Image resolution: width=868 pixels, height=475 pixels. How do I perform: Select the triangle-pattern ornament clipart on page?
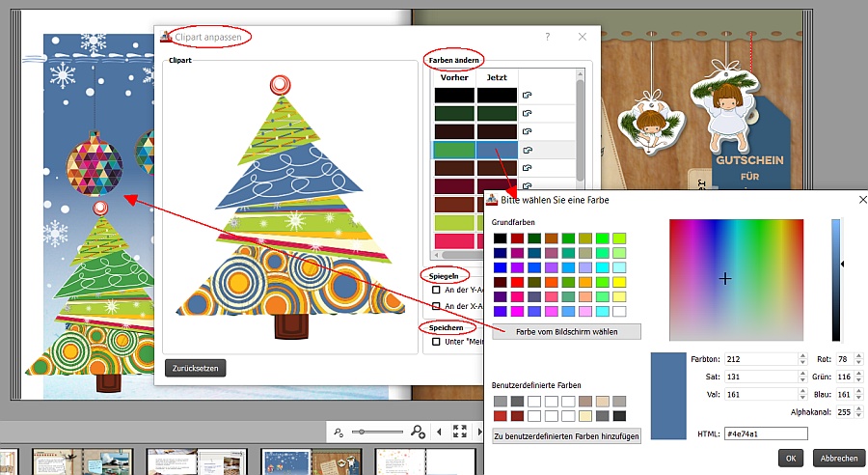95,165
